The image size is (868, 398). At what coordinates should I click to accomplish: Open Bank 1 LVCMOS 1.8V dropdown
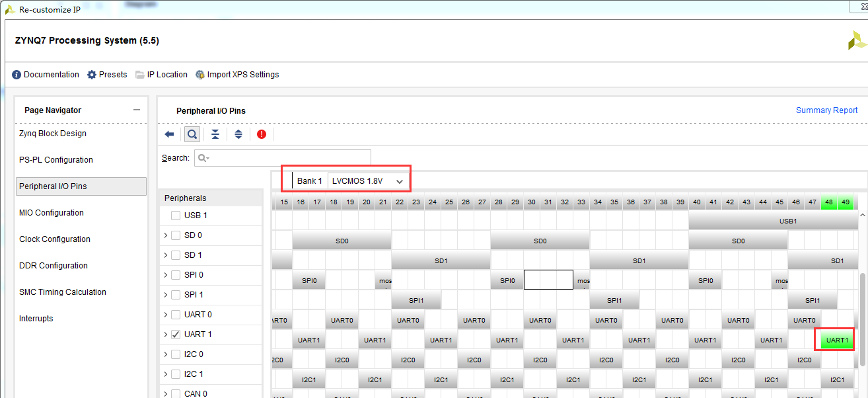point(368,180)
